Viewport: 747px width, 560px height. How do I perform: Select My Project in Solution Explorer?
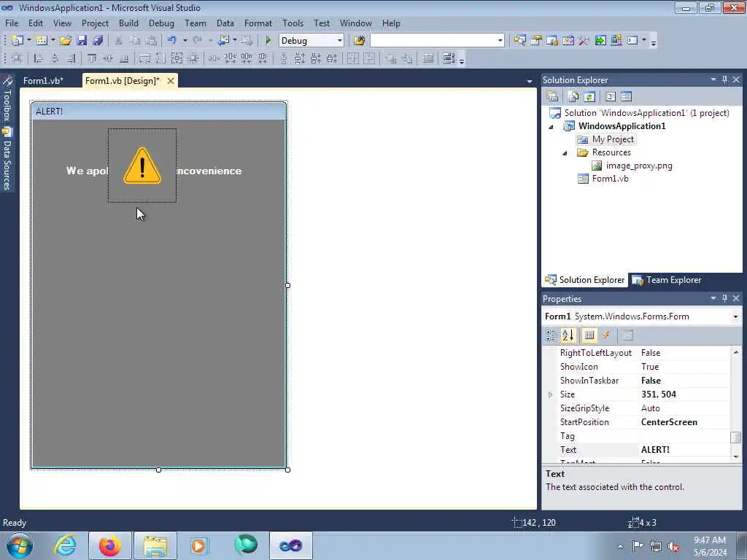(x=613, y=139)
